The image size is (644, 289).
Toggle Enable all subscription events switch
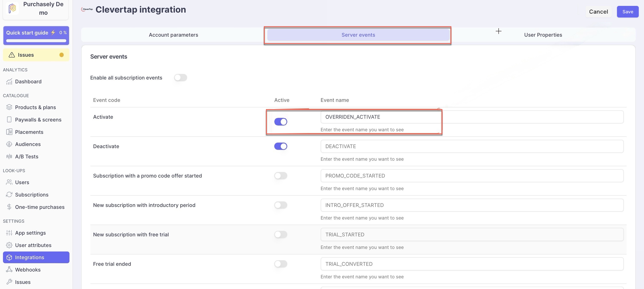(x=180, y=78)
